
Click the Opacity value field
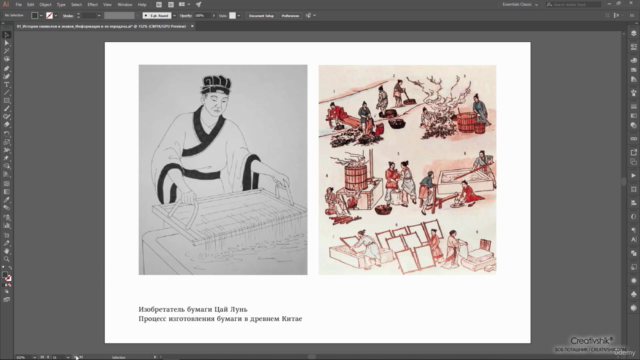click(202, 16)
